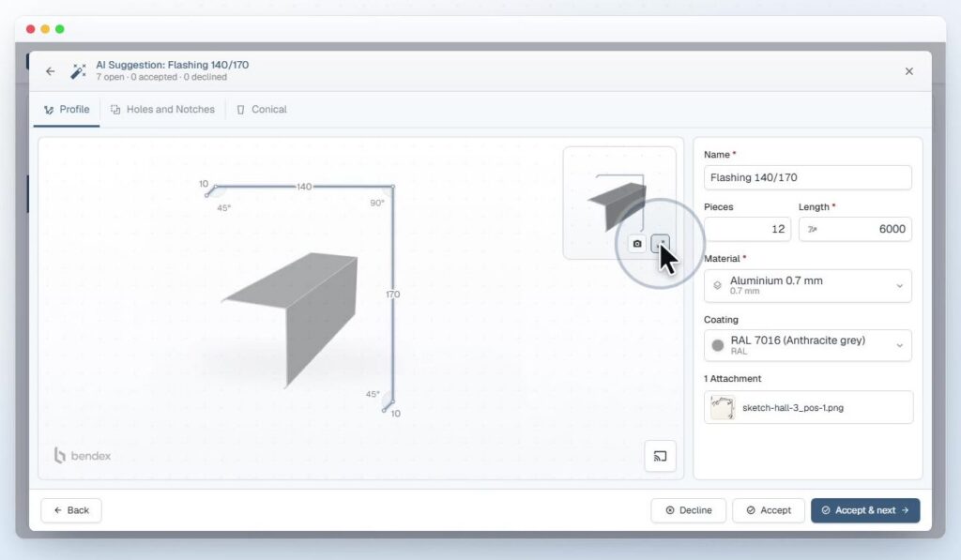Open the Material dropdown 'Aluminium 0.7 mm'
The width and height of the screenshot is (961, 560).
pyautogui.click(x=807, y=285)
